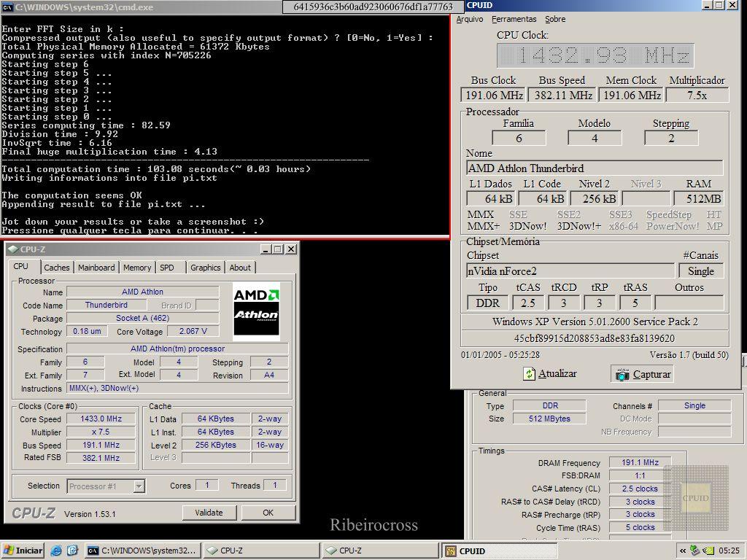Click the FSB:DRAM ratio value 1:1
The height and width of the screenshot is (560, 747).
click(640, 475)
